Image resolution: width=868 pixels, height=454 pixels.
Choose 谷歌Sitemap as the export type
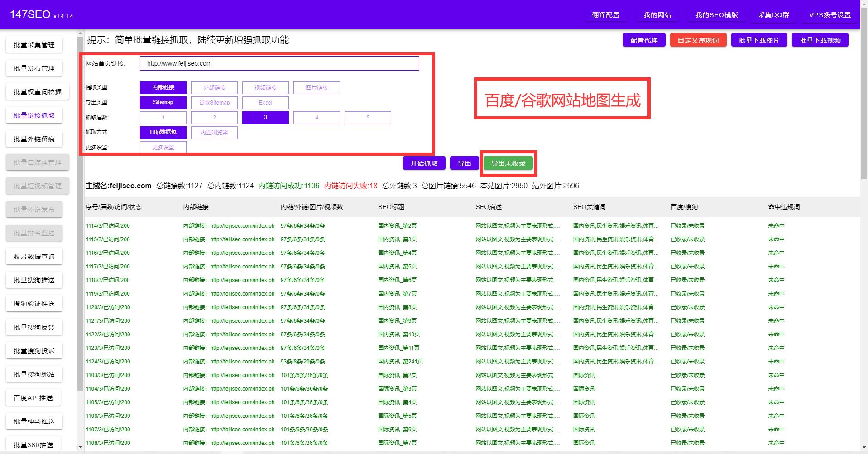(214, 102)
